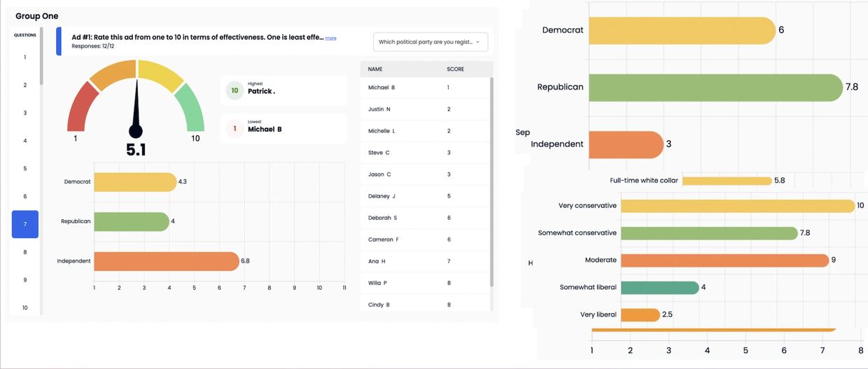
Task: Click the score table vertical scrollbar
Action: pos(491,182)
